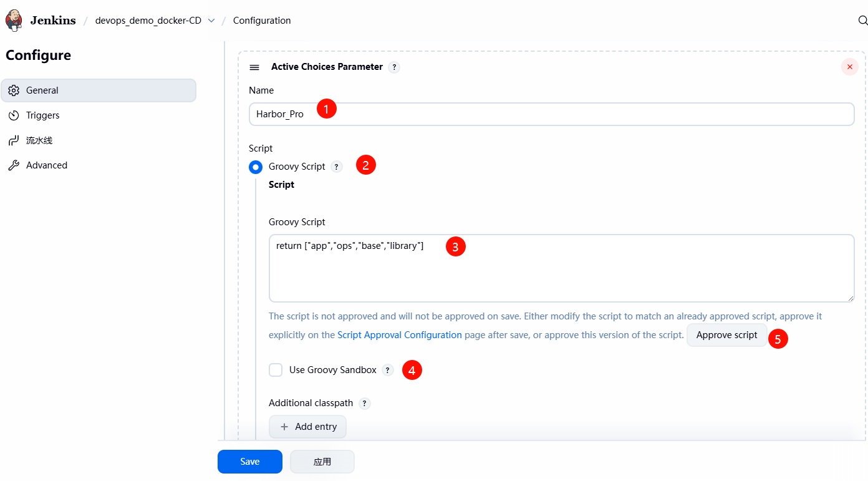Expand the devops_demo_docker-CD breadcrumb dropdown
This screenshot has height=481, width=868.
pyautogui.click(x=211, y=21)
